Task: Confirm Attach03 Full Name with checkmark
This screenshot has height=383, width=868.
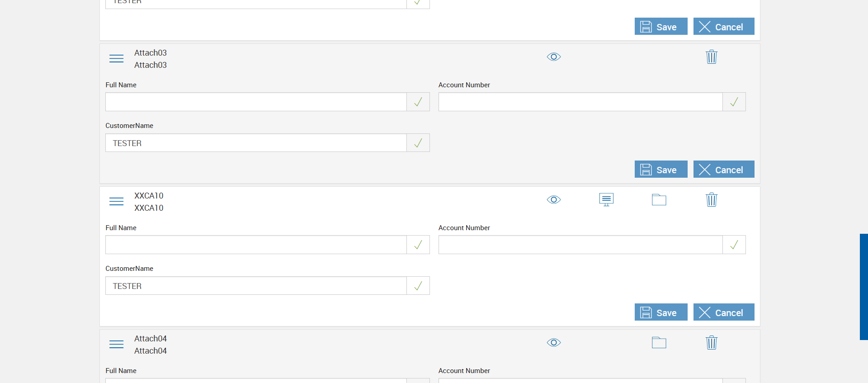Action: tap(418, 102)
